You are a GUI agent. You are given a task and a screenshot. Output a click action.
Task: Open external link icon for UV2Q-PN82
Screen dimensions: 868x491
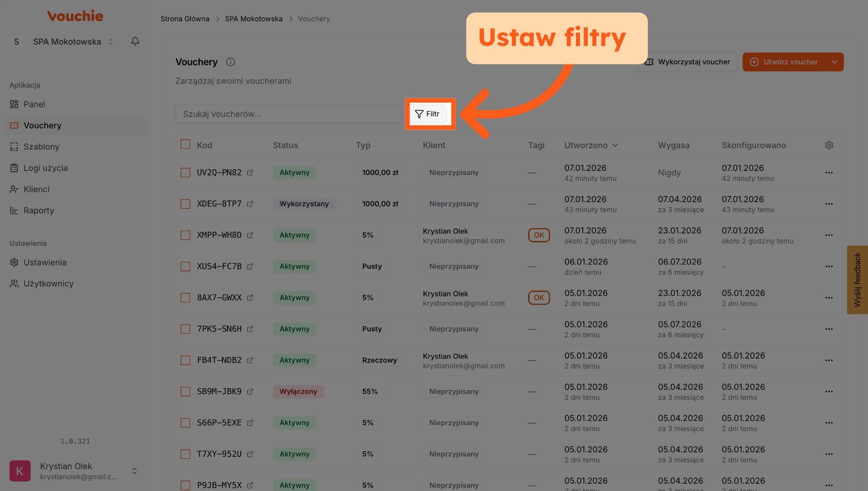pos(250,173)
